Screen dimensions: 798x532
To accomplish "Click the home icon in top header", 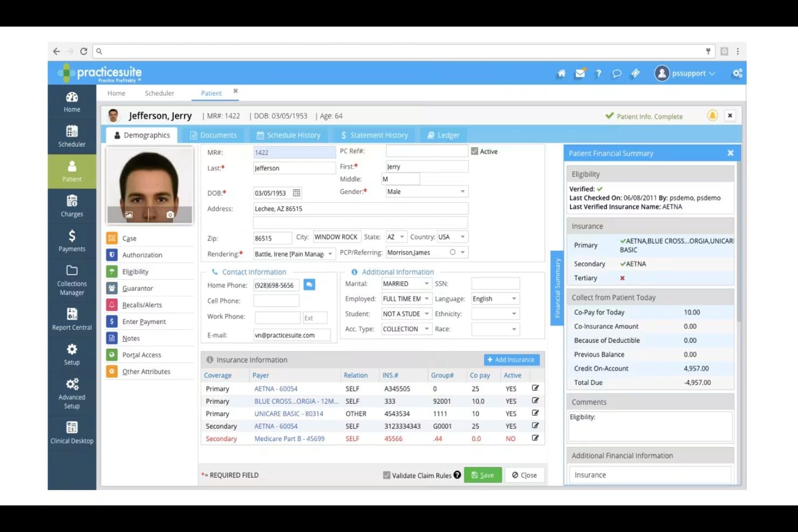I will pos(561,73).
